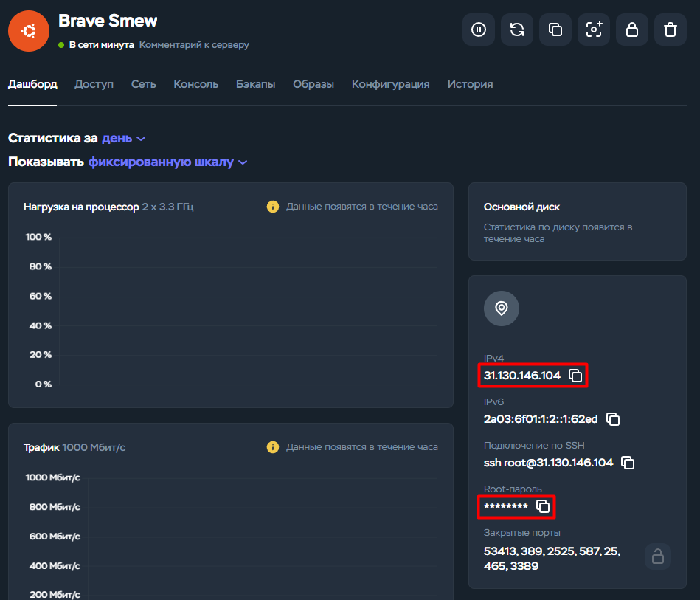
Task: Clone the server with copy icon
Action: tap(555, 30)
